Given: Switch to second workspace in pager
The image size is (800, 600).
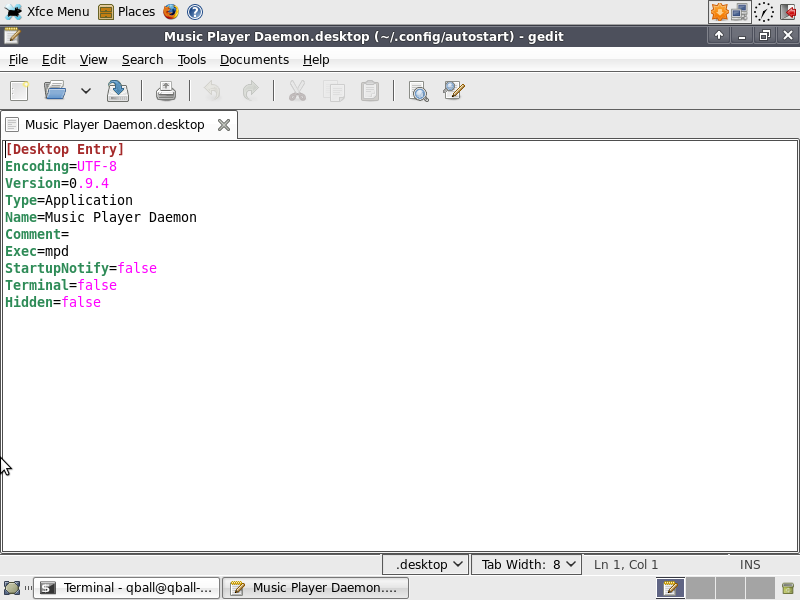Looking at the screenshot, I should tap(700, 588).
